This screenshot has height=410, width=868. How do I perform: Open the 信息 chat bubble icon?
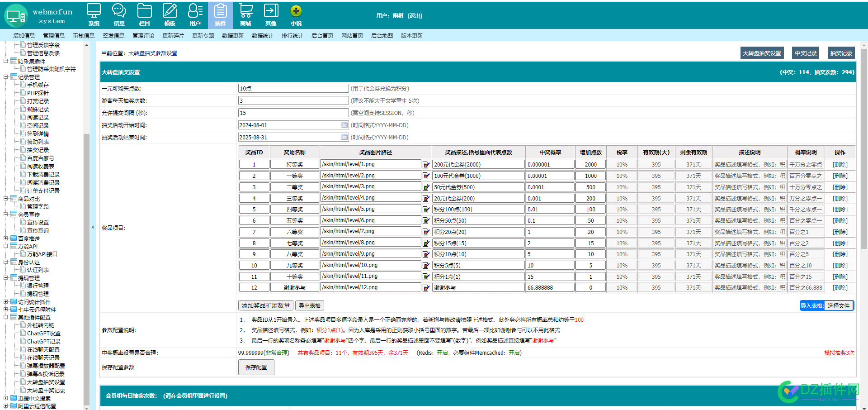[x=119, y=15]
